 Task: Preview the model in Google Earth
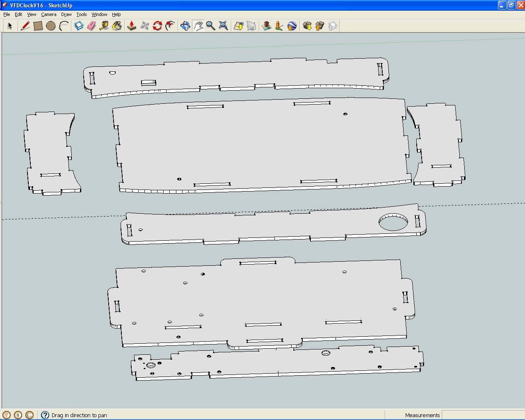(292, 26)
